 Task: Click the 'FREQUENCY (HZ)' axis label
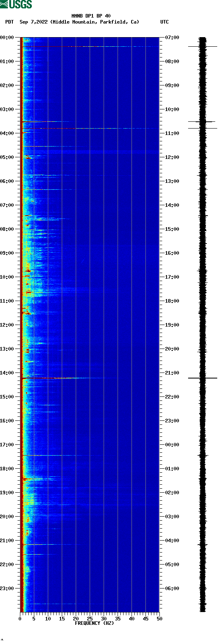click(94, 623)
